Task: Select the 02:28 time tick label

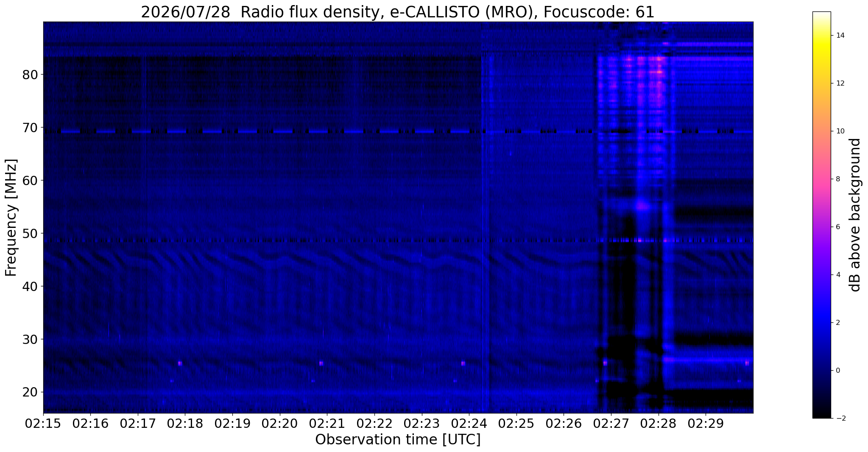Action: point(658,423)
